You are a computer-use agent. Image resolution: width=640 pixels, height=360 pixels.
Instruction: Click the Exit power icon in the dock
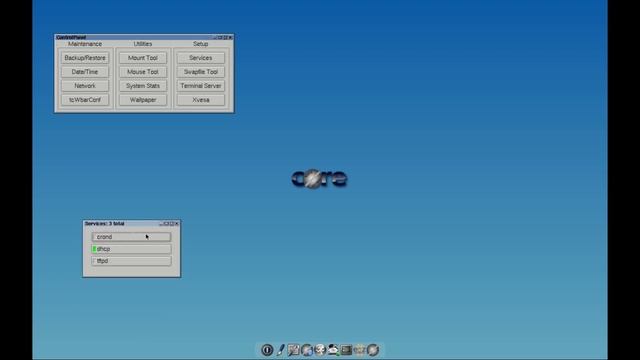click(267, 350)
